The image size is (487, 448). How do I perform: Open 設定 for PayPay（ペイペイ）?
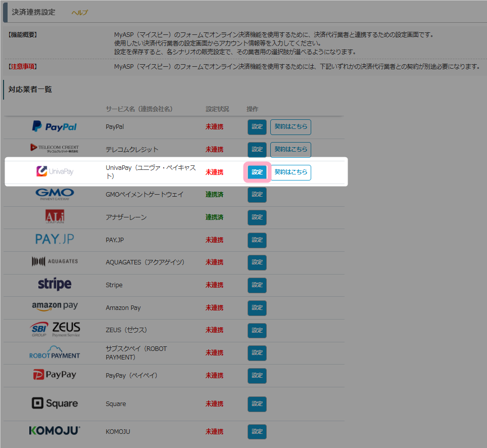coord(257,376)
